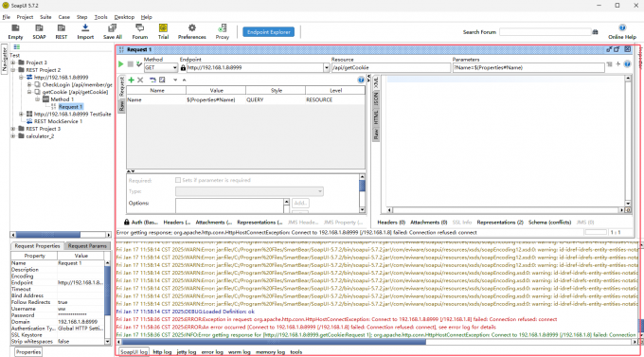Open the Suite menu
The height and width of the screenshot is (357, 644).
[x=45, y=17]
